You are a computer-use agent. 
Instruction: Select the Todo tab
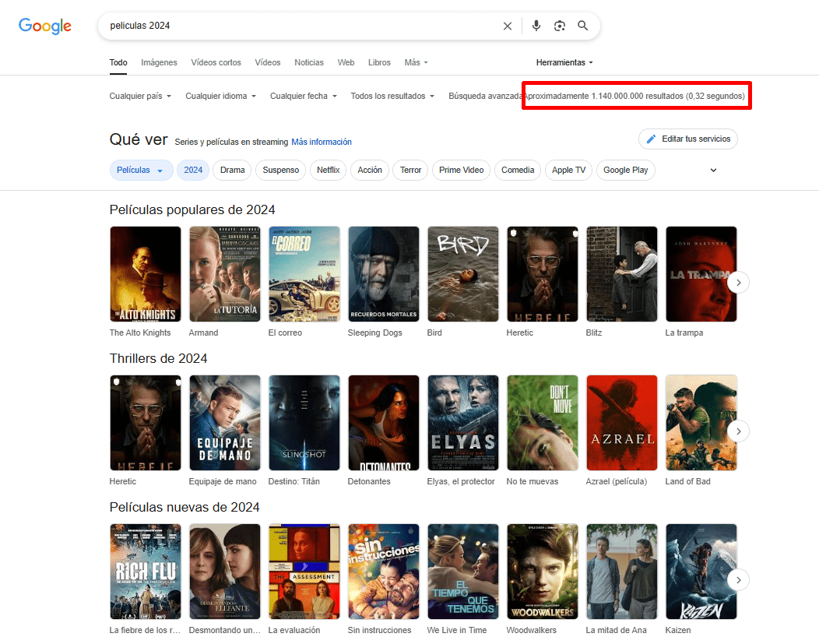click(118, 62)
